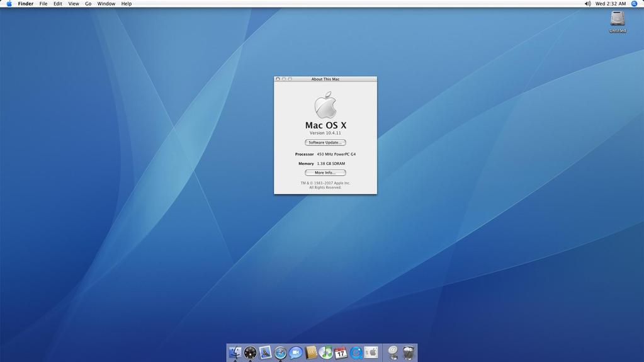Open iCal from the Dock
The image size is (644, 362).
click(x=341, y=353)
